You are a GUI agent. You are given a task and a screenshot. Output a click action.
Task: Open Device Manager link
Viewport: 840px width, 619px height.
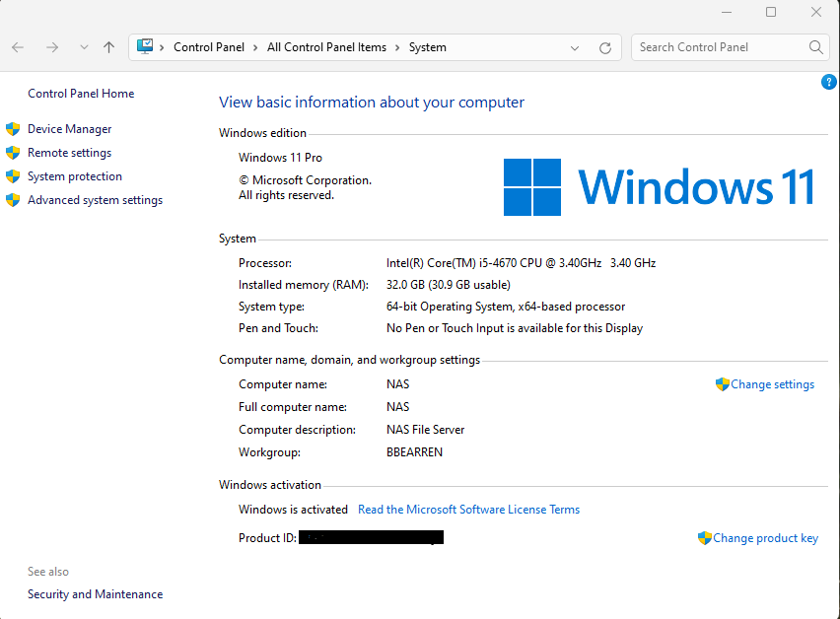pyautogui.click(x=70, y=129)
